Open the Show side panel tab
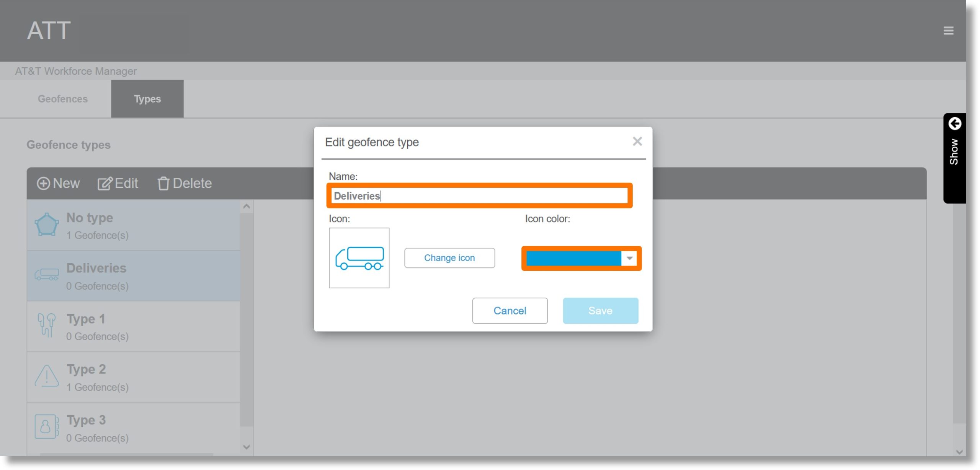Image resolution: width=980 pixels, height=470 pixels. point(955,158)
